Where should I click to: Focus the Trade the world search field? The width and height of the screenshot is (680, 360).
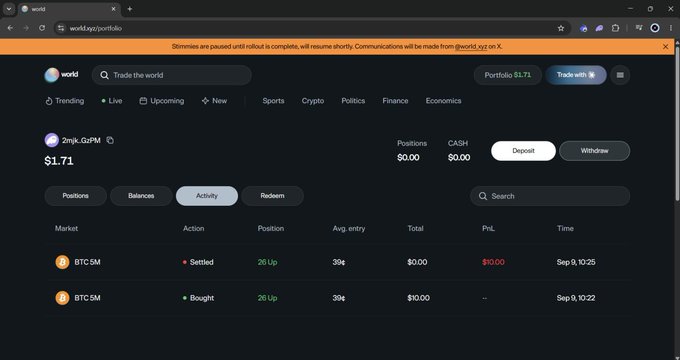click(x=172, y=75)
